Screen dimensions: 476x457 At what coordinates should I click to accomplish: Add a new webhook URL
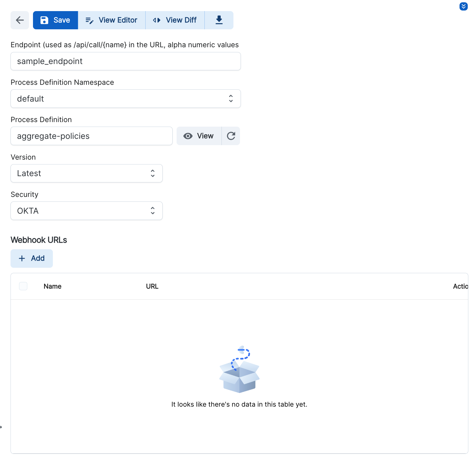click(x=32, y=258)
